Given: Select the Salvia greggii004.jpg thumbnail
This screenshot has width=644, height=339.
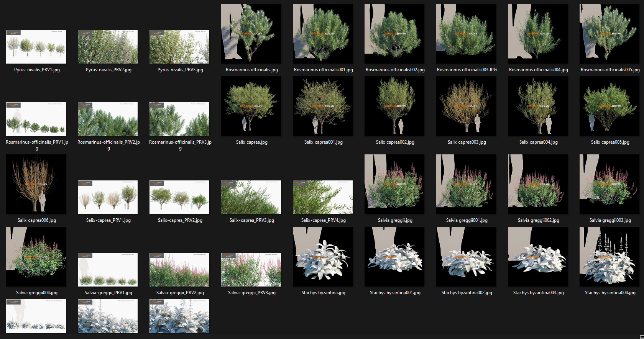Looking at the screenshot, I should click(36, 257).
